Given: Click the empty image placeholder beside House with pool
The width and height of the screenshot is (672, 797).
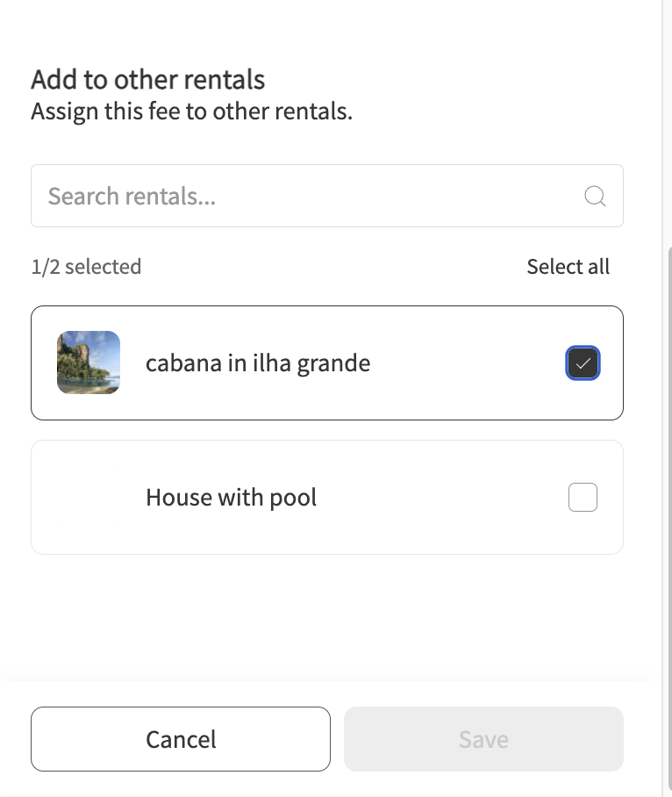Looking at the screenshot, I should pos(89,497).
